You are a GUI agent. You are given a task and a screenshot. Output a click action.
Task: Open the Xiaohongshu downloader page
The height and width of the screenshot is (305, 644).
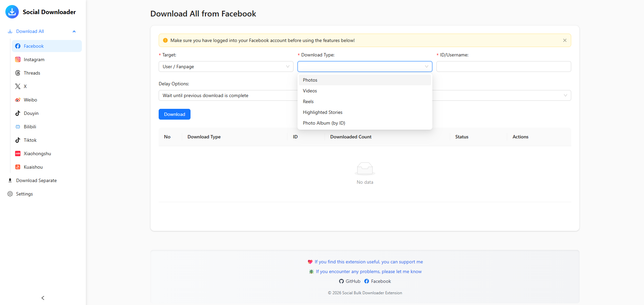pos(47,154)
